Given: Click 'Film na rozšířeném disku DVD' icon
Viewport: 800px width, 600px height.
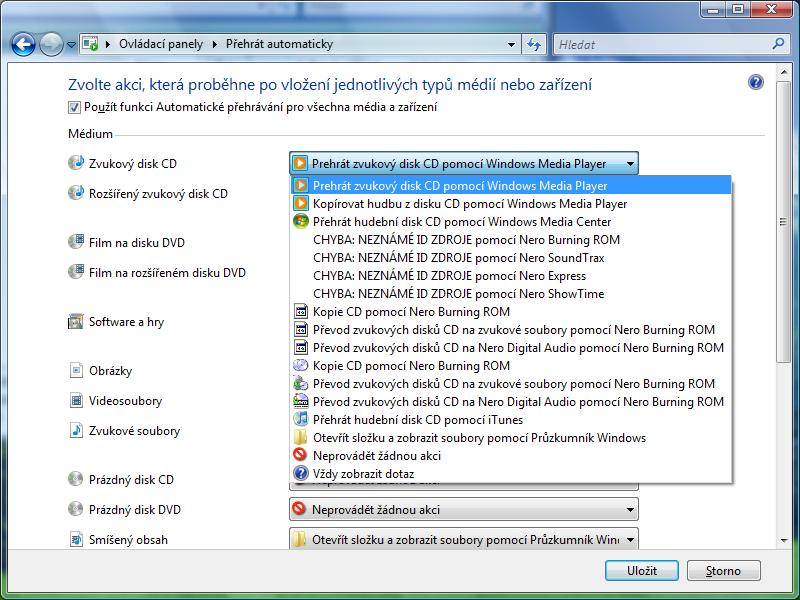Looking at the screenshot, I should click(x=76, y=271).
